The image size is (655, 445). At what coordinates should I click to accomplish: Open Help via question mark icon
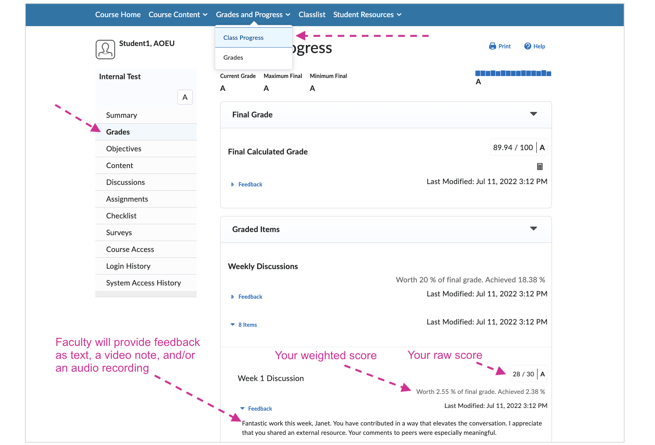click(528, 46)
